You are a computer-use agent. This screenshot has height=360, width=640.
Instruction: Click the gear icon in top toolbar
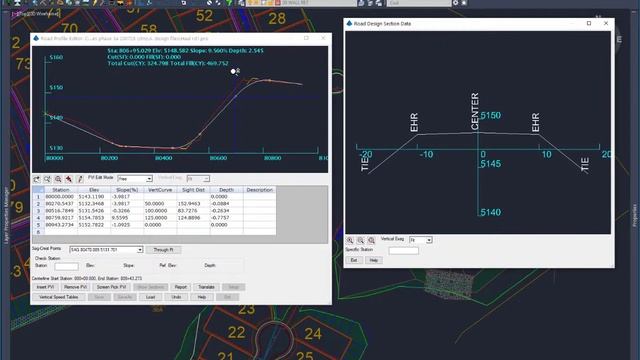[x=456, y=3]
